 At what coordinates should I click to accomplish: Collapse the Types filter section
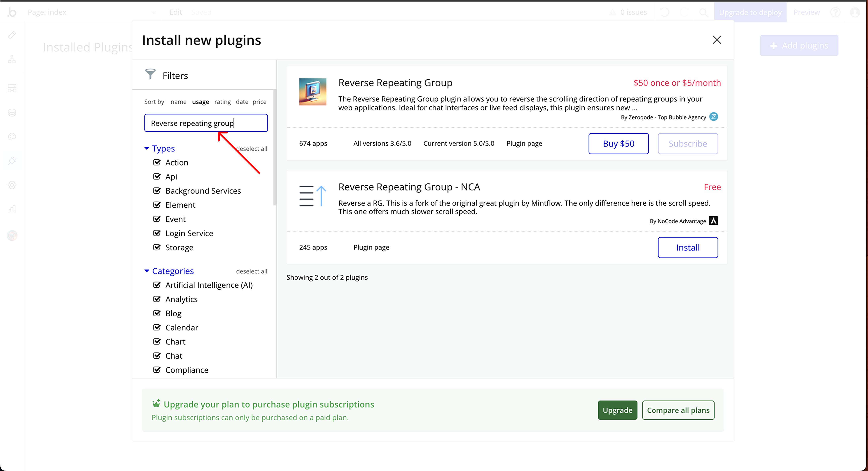(x=147, y=149)
